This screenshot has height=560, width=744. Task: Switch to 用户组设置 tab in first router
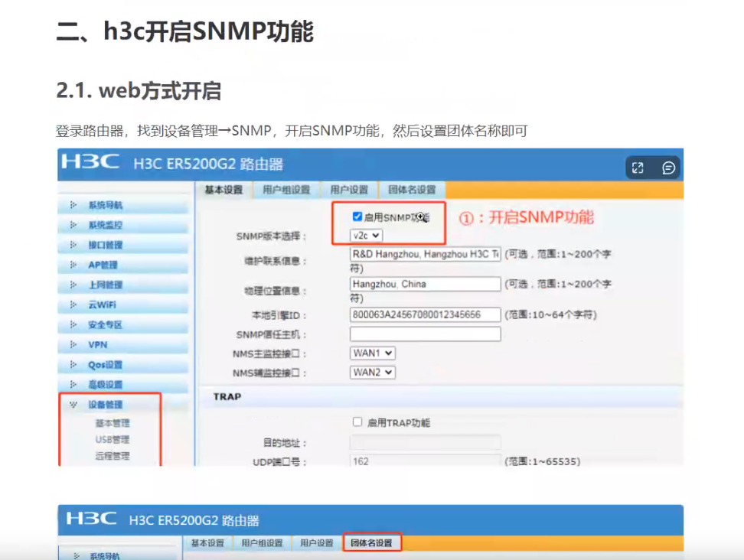tap(286, 190)
